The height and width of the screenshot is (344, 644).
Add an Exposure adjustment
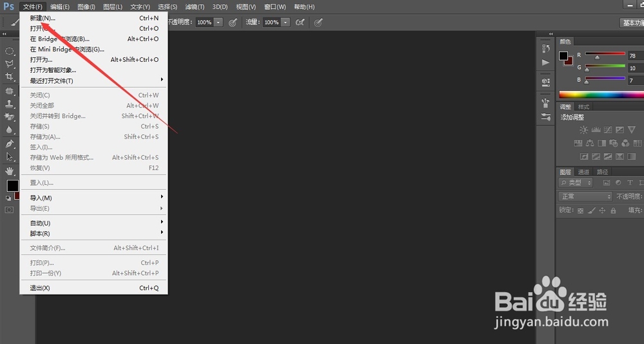[620, 130]
